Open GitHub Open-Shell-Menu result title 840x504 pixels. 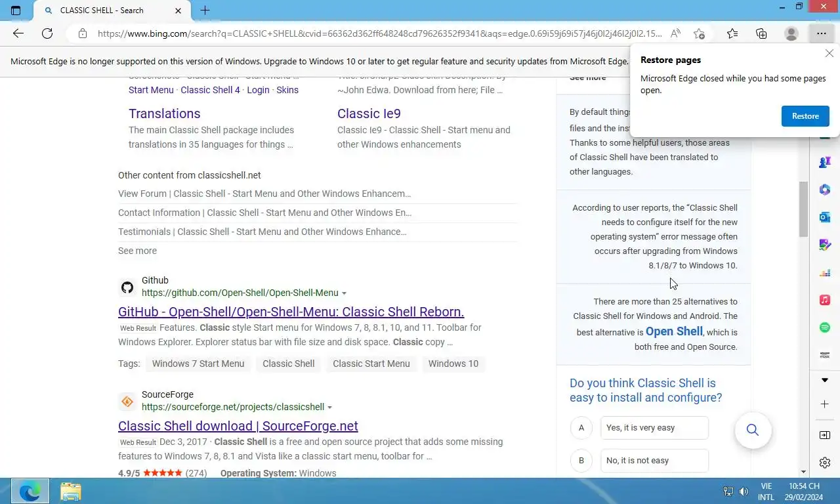click(291, 312)
